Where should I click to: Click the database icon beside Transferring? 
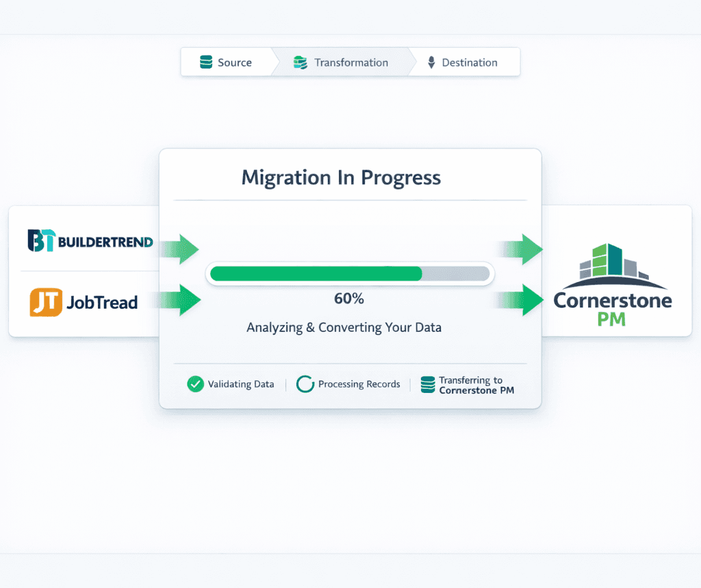click(428, 385)
